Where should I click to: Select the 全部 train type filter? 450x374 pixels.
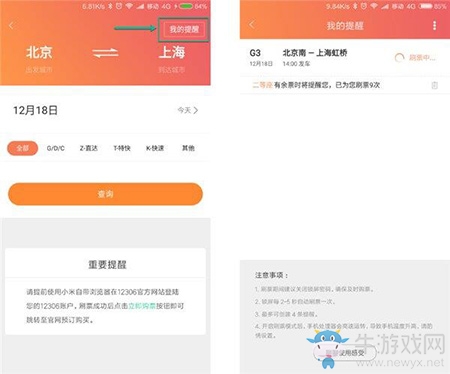[22, 148]
